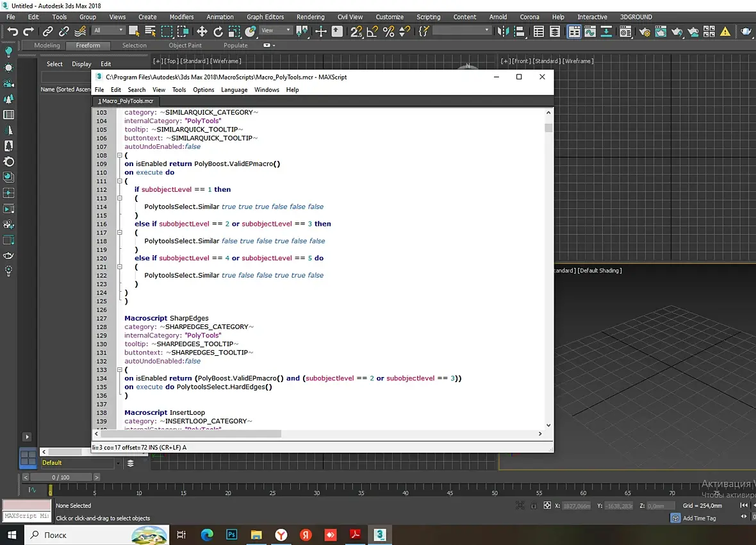The height and width of the screenshot is (545, 756).
Task: Collapse code fold at line 111
Action: click(119, 181)
